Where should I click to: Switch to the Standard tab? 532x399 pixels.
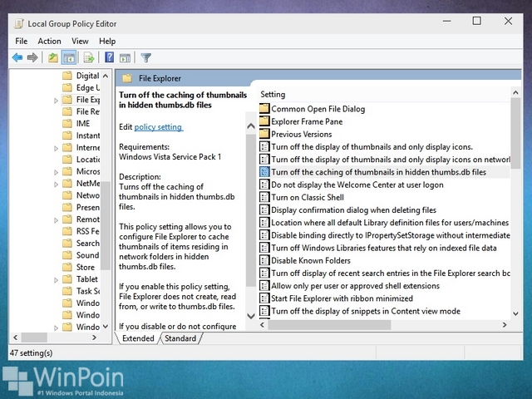tap(180, 338)
